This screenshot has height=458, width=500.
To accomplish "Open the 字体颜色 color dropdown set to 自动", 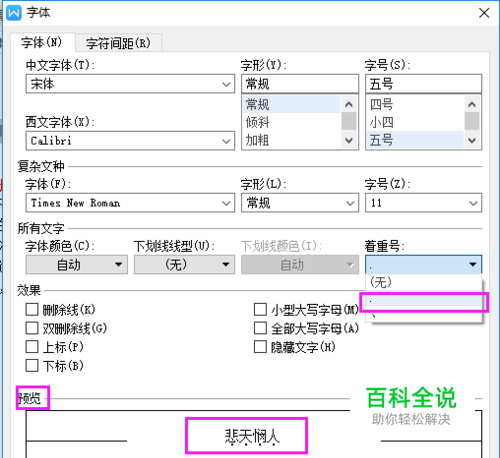I will point(77,265).
